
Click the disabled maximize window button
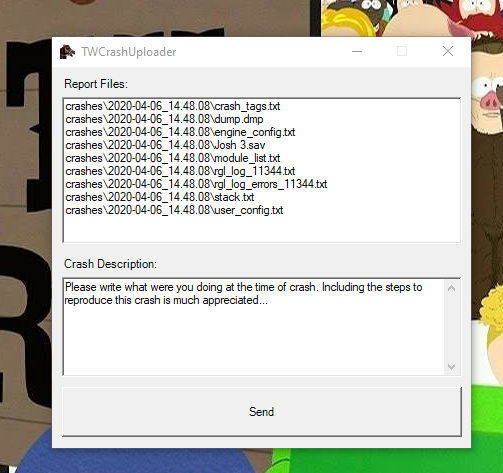pos(402,51)
